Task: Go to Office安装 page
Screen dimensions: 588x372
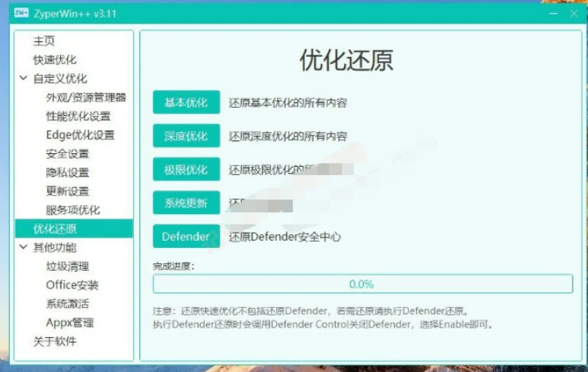Action: 72,284
